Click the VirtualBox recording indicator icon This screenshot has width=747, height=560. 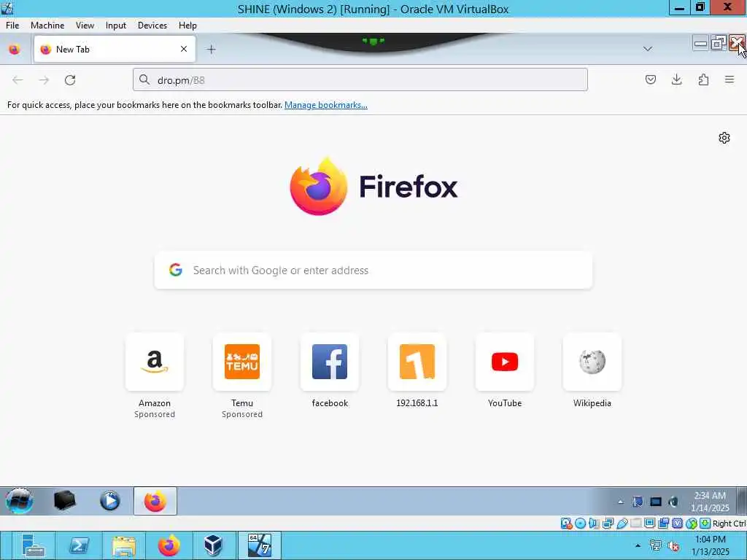[663, 524]
